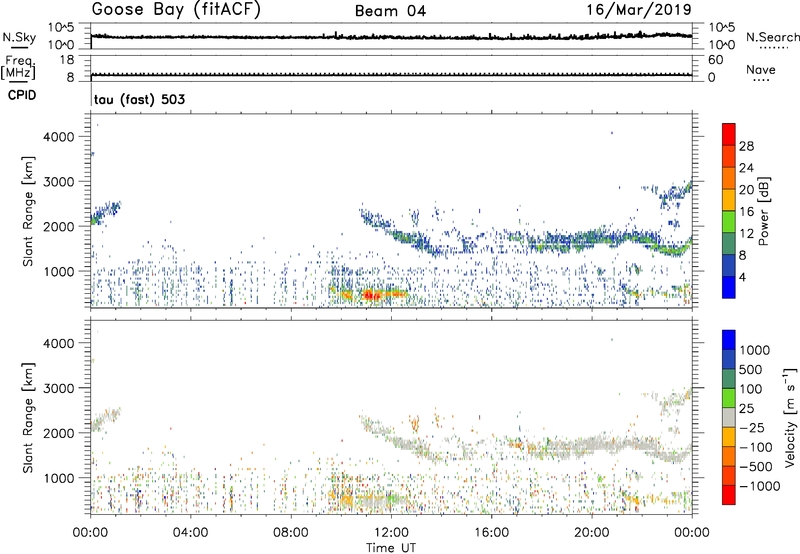The height and width of the screenshot is (554, 800).
Task: Click the "18" frequency axis tick label
Action: (67, 60)
